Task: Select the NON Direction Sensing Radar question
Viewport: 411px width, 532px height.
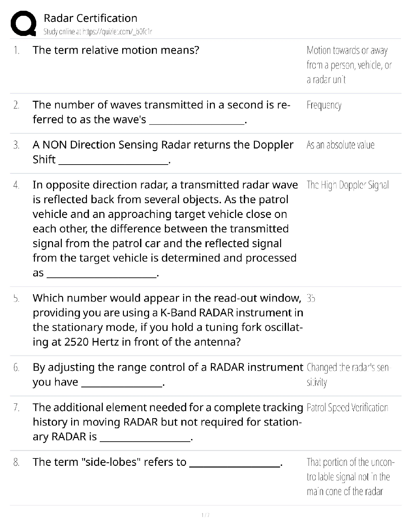Action: click(163, 152)
